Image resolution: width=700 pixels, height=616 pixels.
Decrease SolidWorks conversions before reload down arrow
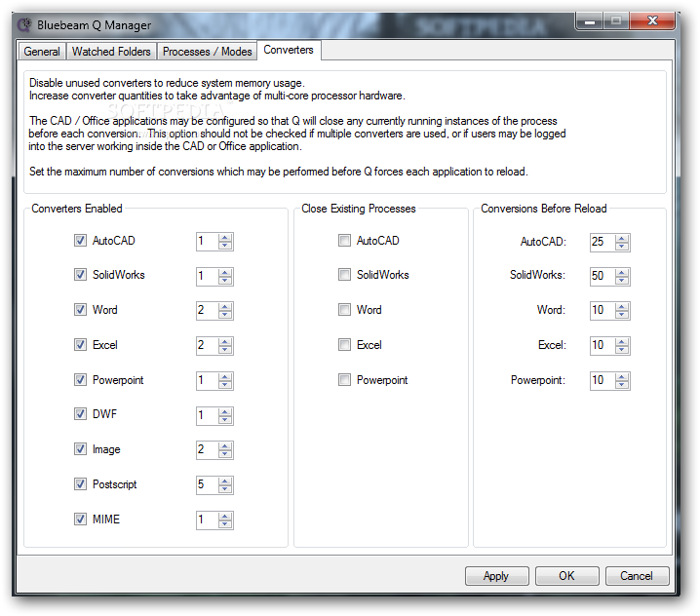pos(621,281)
